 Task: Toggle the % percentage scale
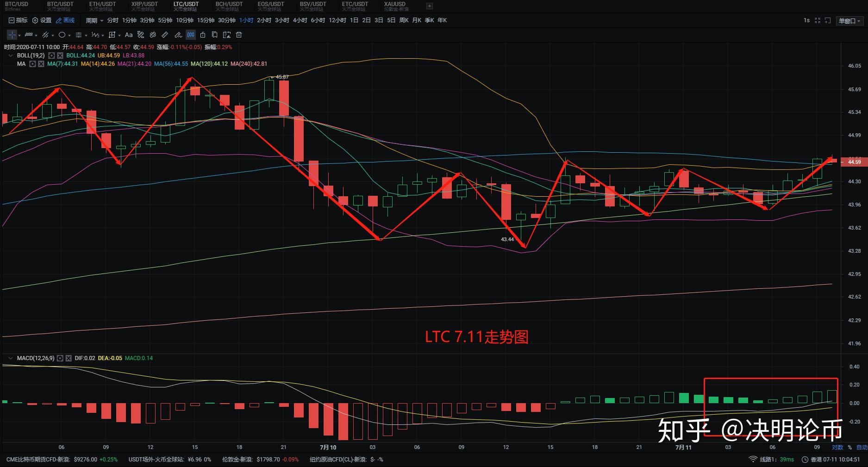click(850, 448)
